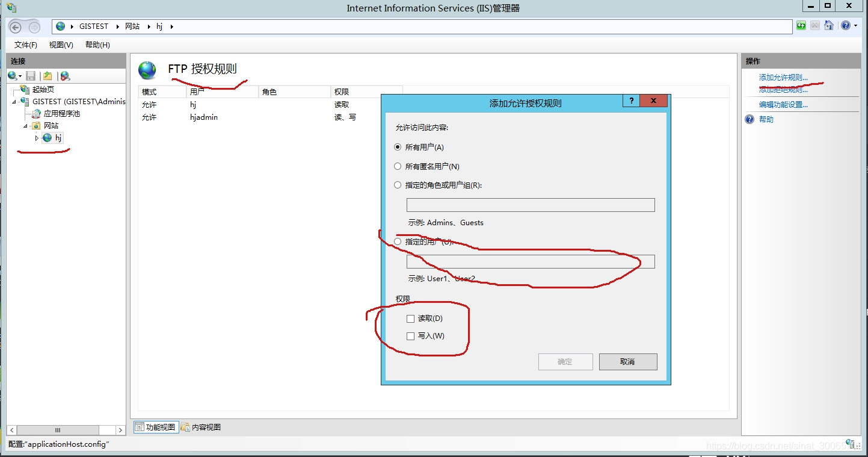Click the 功能视图 features view icon
This screenshot has height=457, width=868.
(x=139, y=427)
